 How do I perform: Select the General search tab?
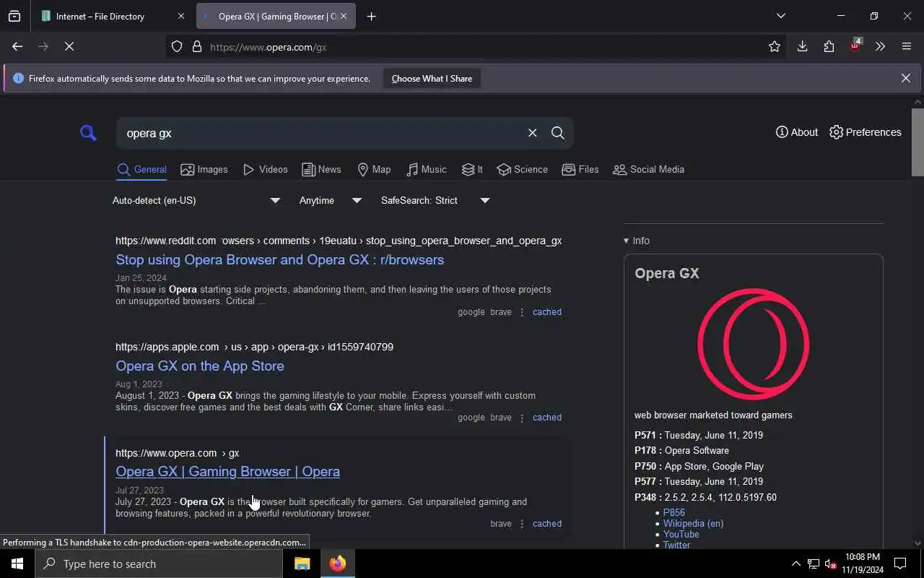[141, 170]
